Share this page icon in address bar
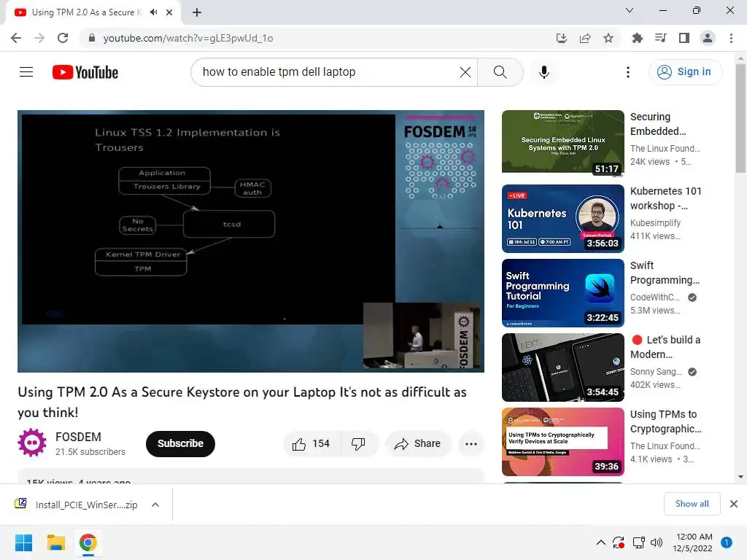The height and width of the screenshot is (560, 747). [585, 38]
